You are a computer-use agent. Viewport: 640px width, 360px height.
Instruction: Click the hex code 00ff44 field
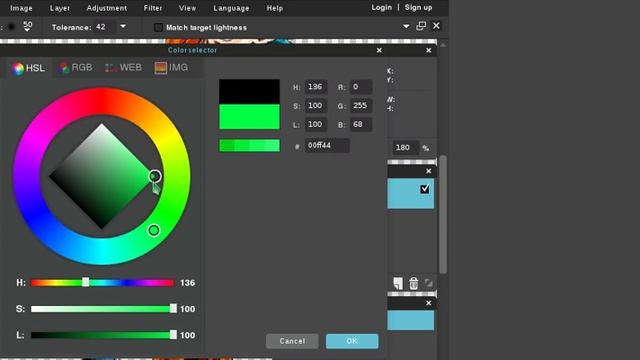[327, 146]
